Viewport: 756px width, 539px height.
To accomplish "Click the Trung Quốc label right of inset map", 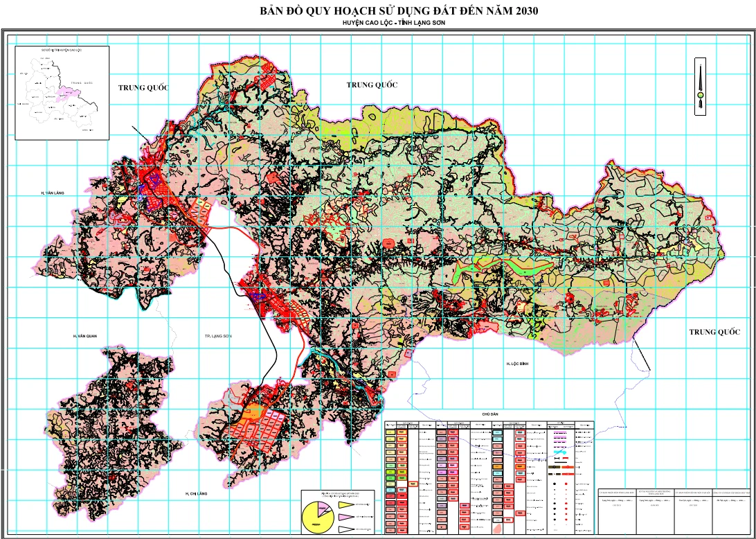I will click(x=143, y=87).
